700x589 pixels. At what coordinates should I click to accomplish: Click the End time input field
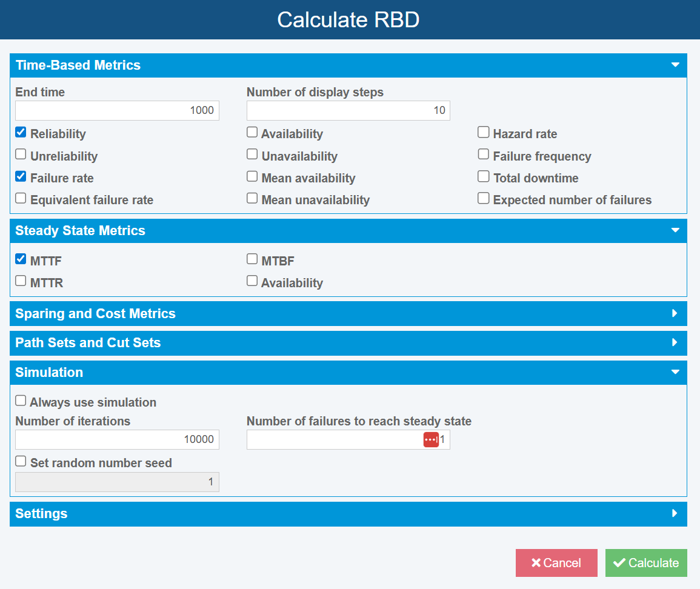click(117, 110)
